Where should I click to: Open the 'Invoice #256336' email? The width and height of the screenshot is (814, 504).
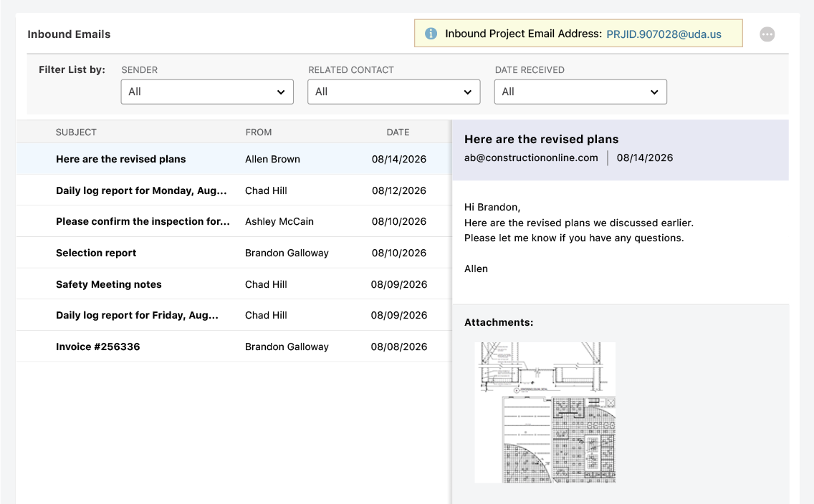pyautogui.click(x=234, y=346)
